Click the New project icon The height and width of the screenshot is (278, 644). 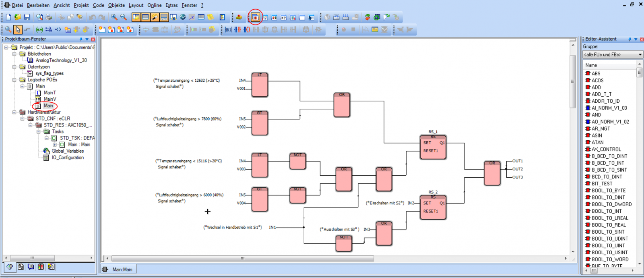pyautogui.click(x=8, y=17)
